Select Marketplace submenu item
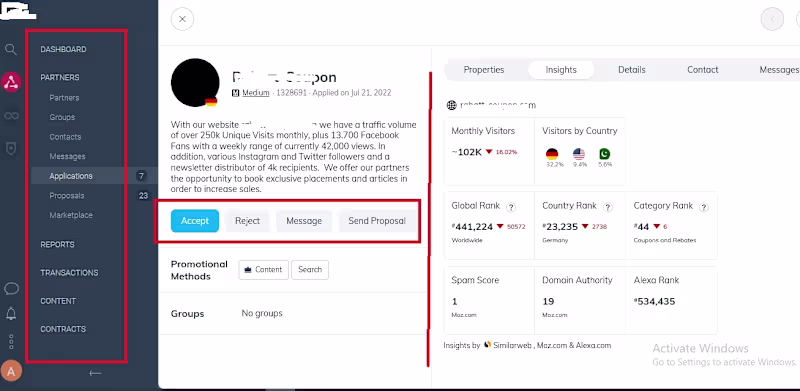This screenshot has height=391, width=800. click(71, 215)
